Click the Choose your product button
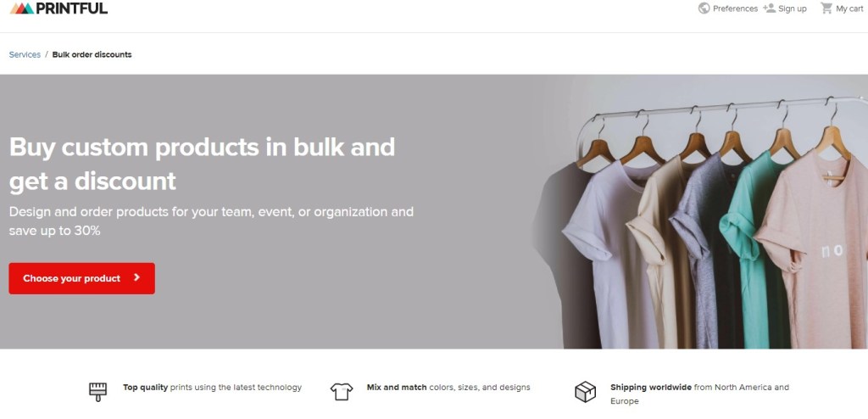868x419 pixels. [x=82, y=278]
